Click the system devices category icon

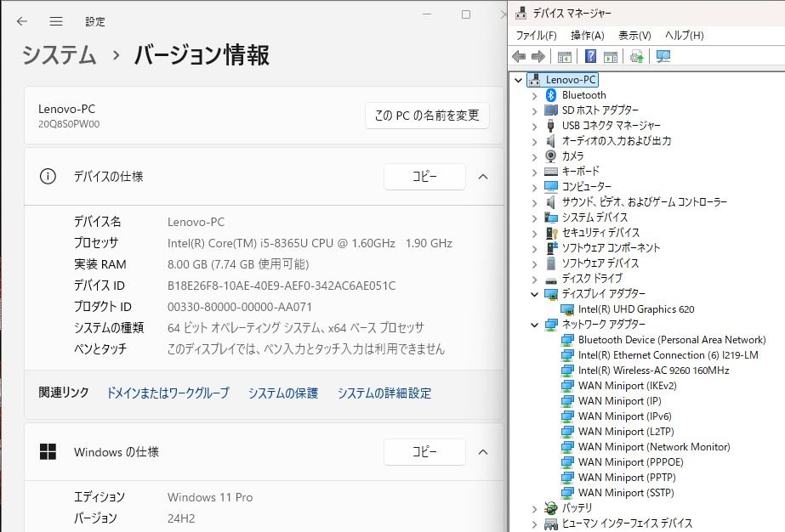551,218
